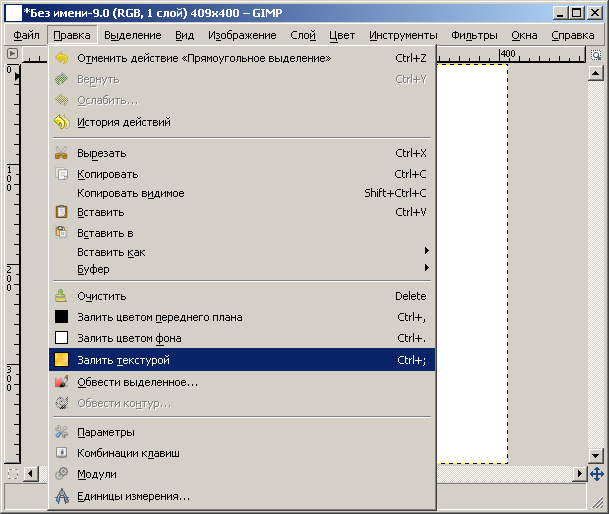Click the vertical scrollbar up arrow
This screenshot has height=514, width=609.
click(596, 73)
